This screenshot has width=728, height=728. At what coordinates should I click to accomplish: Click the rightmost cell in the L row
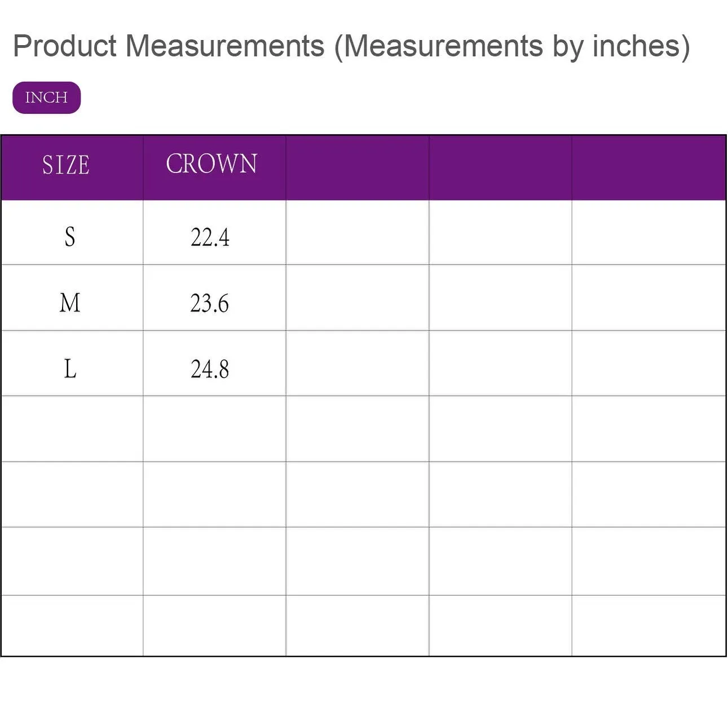click(648, 364)
